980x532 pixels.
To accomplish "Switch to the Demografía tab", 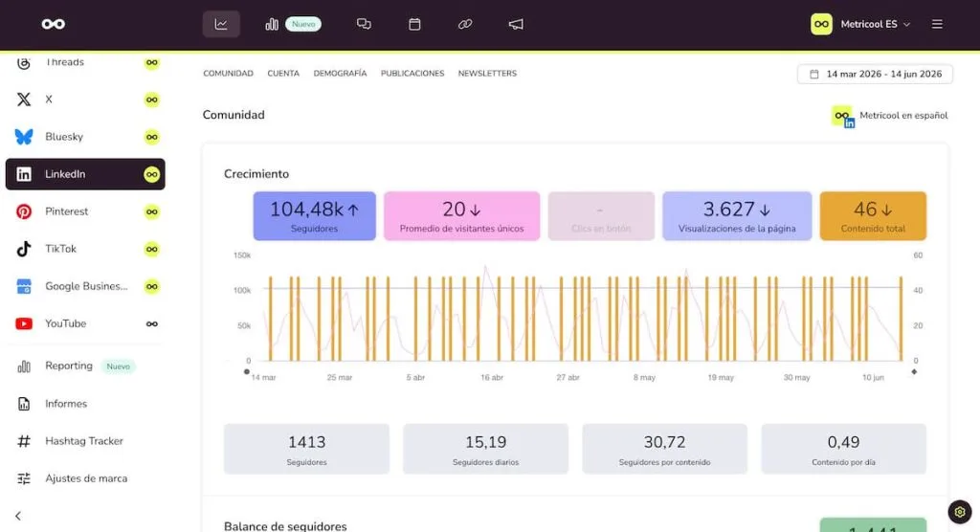I will click(x=340, y=73).
